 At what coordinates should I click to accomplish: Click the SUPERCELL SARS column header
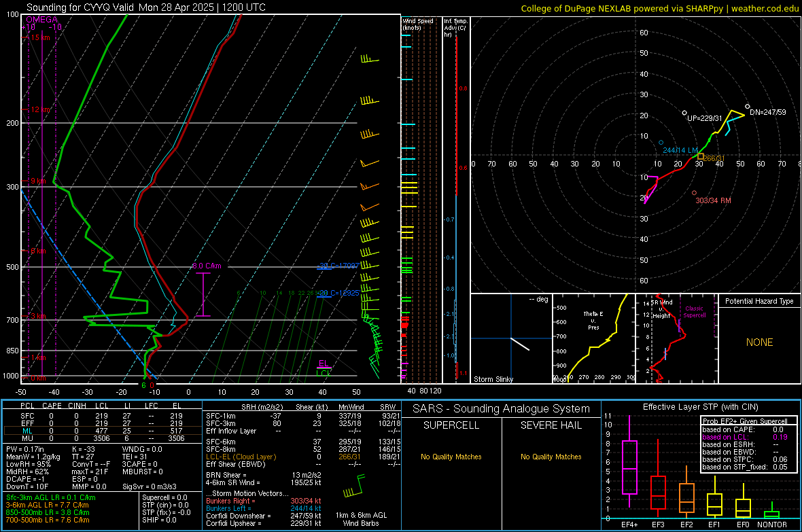pos(451,425)
